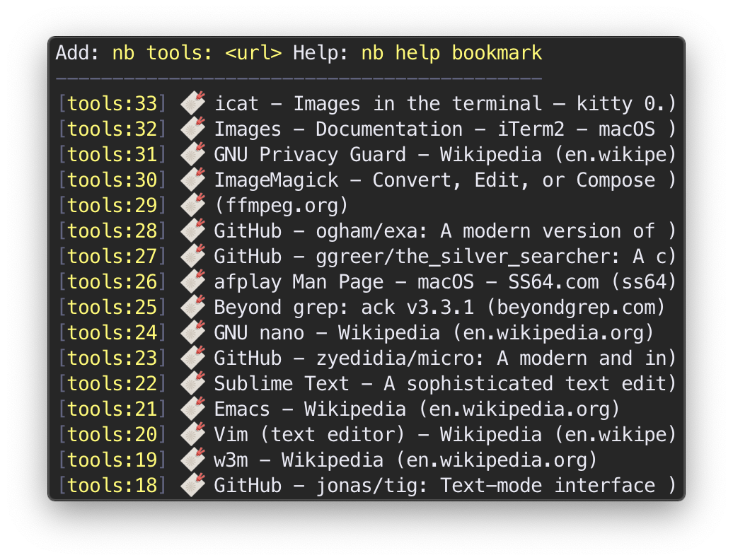Screen dimensions: 733x560
Task: Select the [tools:23] identifier
Action: (112, 358)
